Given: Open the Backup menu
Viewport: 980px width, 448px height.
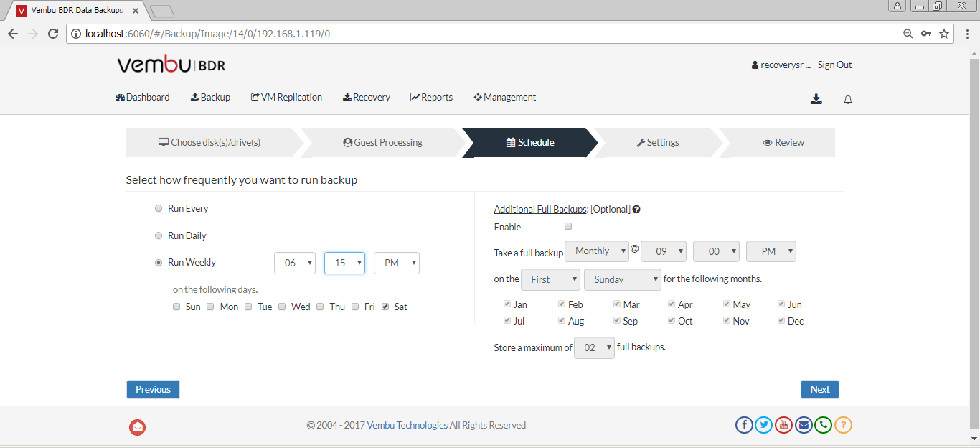Looking at the screenshot, I should pyautogui.click(x=210, y=98).
